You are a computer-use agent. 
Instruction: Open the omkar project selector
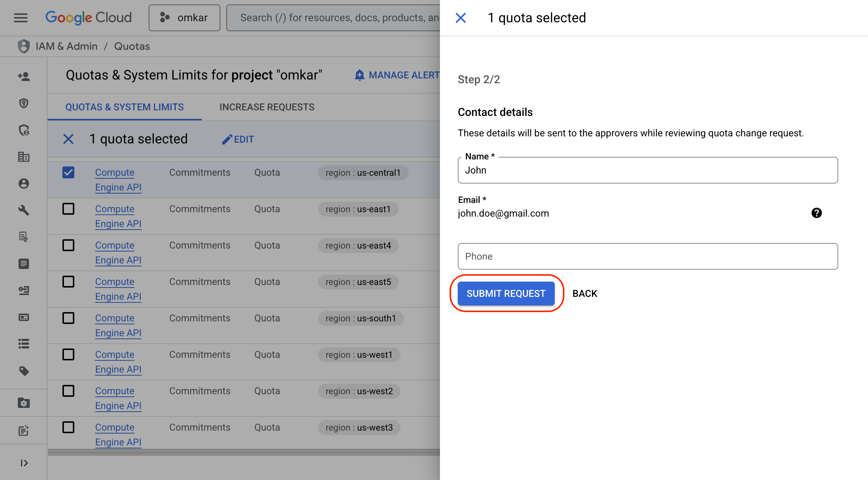pos(184,18)
